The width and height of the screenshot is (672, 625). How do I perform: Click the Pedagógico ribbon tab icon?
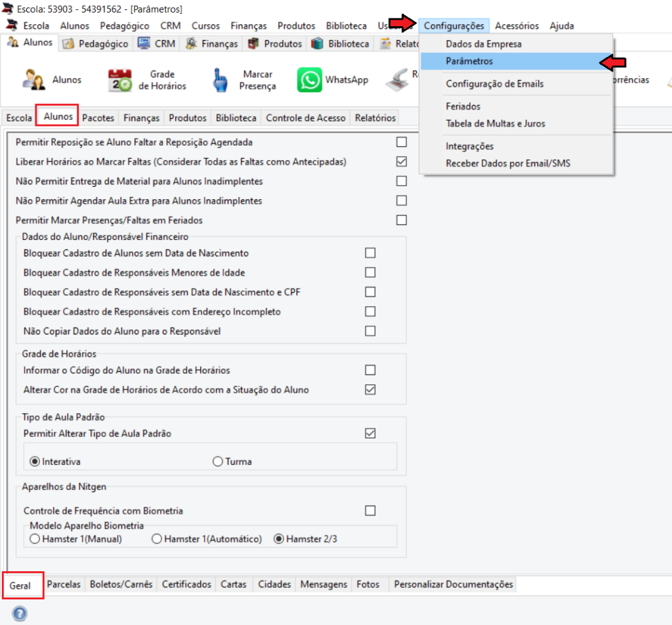68,44
